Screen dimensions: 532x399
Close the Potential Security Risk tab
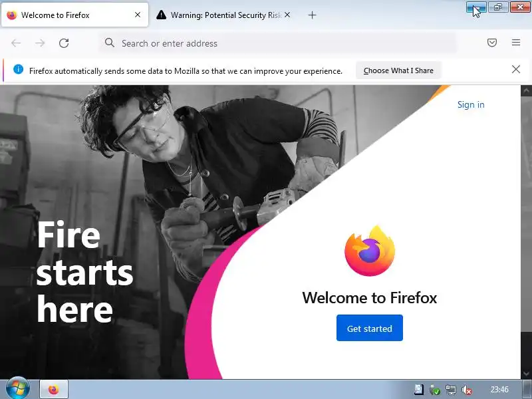287,15
